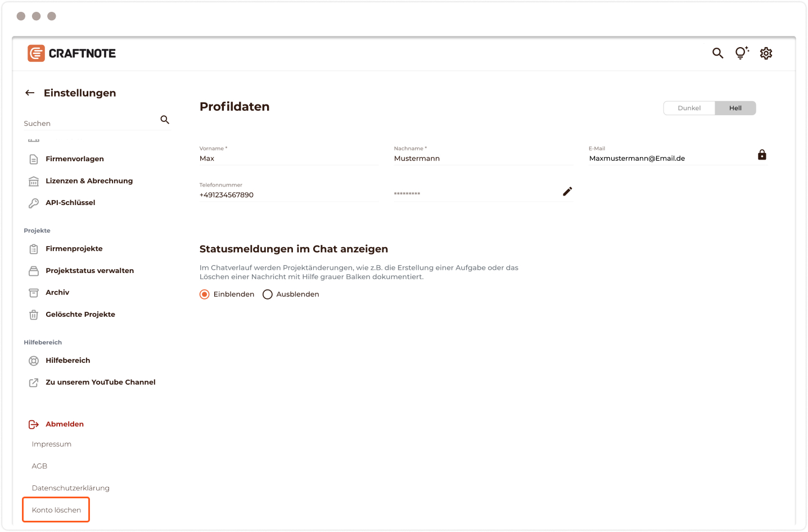Open Firmenvorlagen settings page
The width and height of the screenshot is (808, 532).
point(75,159)
